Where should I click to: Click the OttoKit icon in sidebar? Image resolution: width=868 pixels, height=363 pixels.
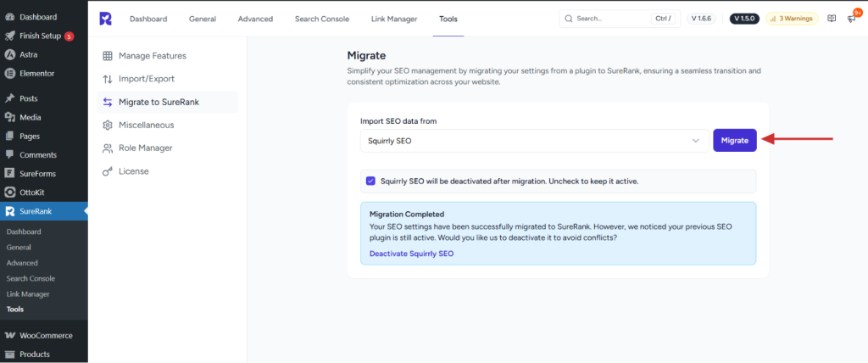[x=9, y=193]
